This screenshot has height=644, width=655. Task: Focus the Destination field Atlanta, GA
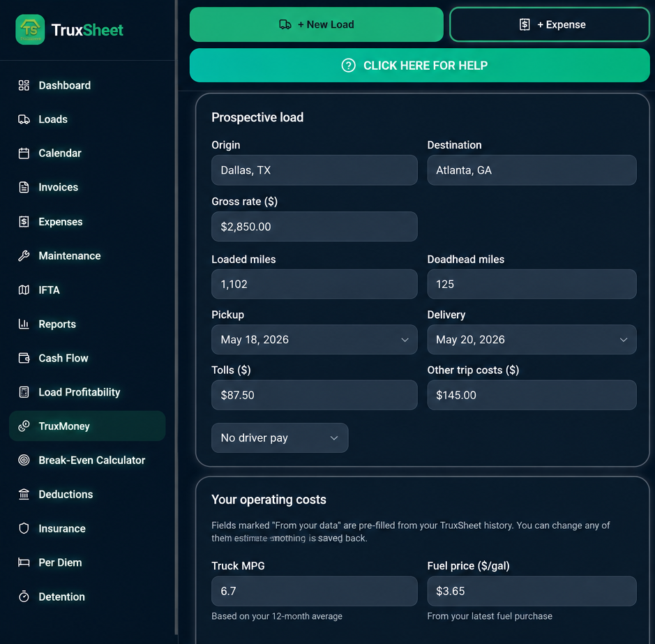click(x=532, y=170)
